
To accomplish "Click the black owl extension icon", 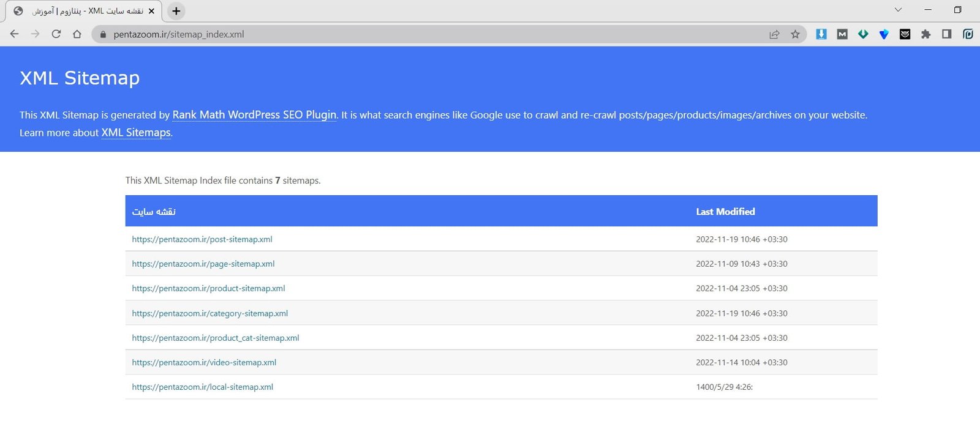I will coord(905,34).
